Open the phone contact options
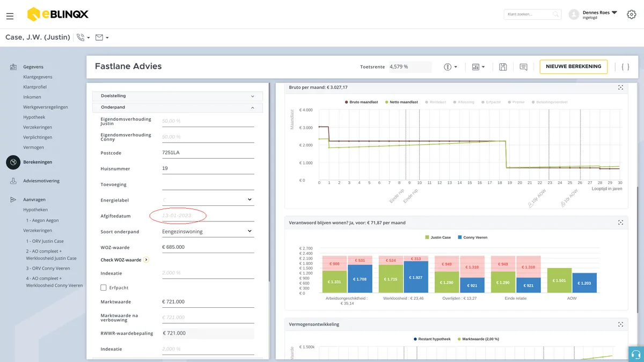The image size is (644, 362). [83, 38]
